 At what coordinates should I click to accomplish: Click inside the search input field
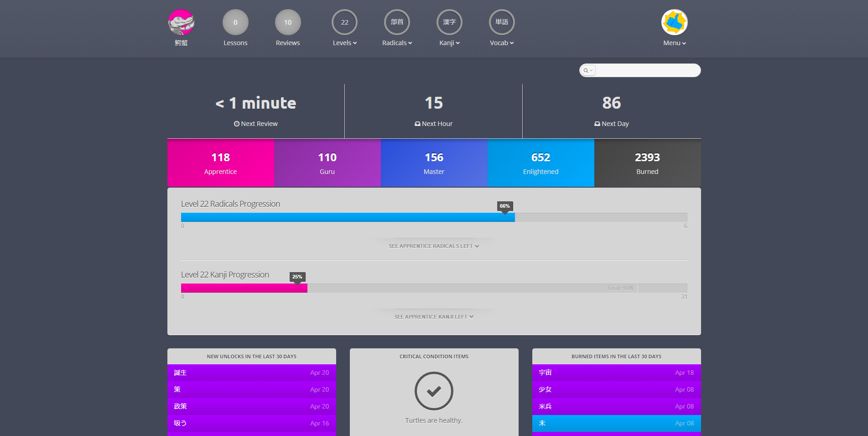click(x=648, y=70)
